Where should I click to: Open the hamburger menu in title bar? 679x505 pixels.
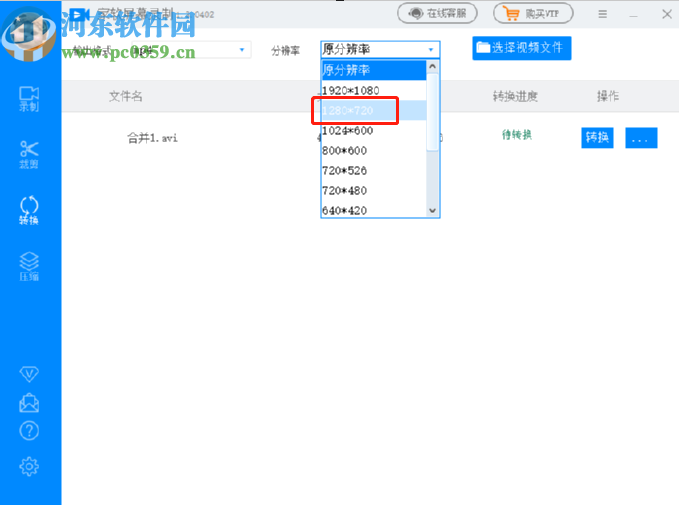pyautogui.click(x=602, y=14)
